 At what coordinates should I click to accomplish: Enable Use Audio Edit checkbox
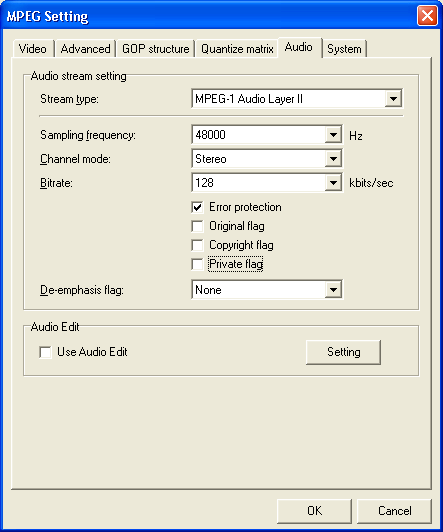(x=45, y=352)
